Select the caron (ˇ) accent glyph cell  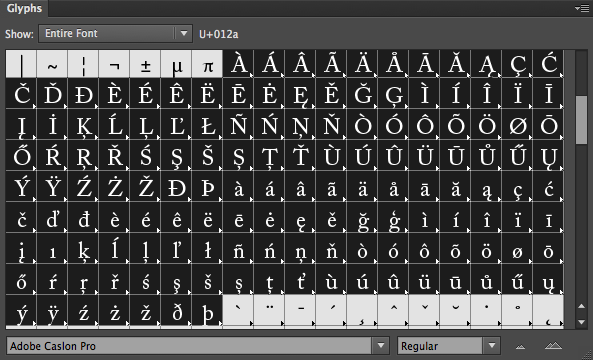(x=424, y=311)
